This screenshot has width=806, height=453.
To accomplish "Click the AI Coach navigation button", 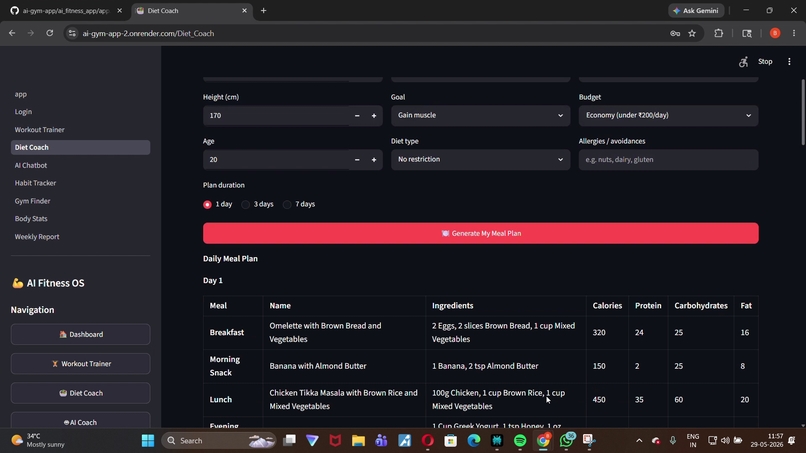I will [81, 421].
